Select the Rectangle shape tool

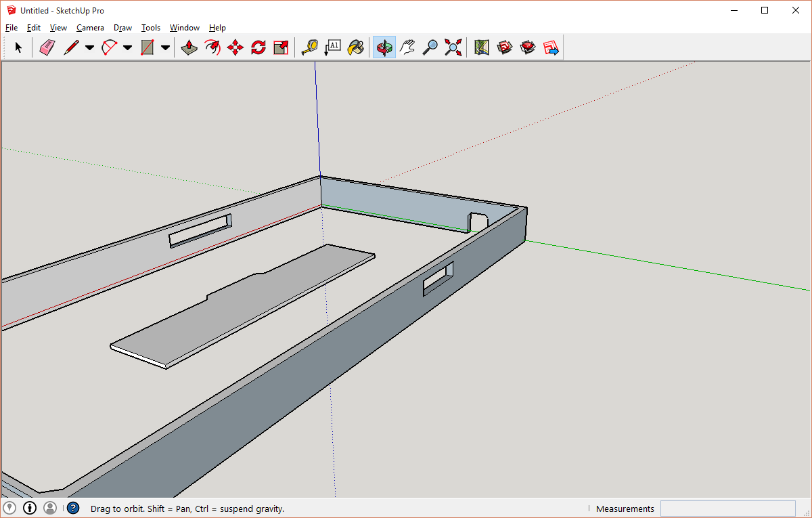pyautogui.click(x=147, y=47)
